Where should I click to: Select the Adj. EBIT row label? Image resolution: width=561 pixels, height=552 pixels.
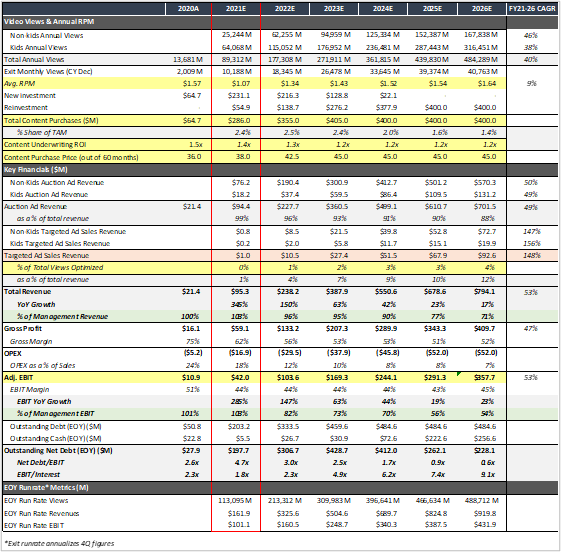[x=18, y=377]
